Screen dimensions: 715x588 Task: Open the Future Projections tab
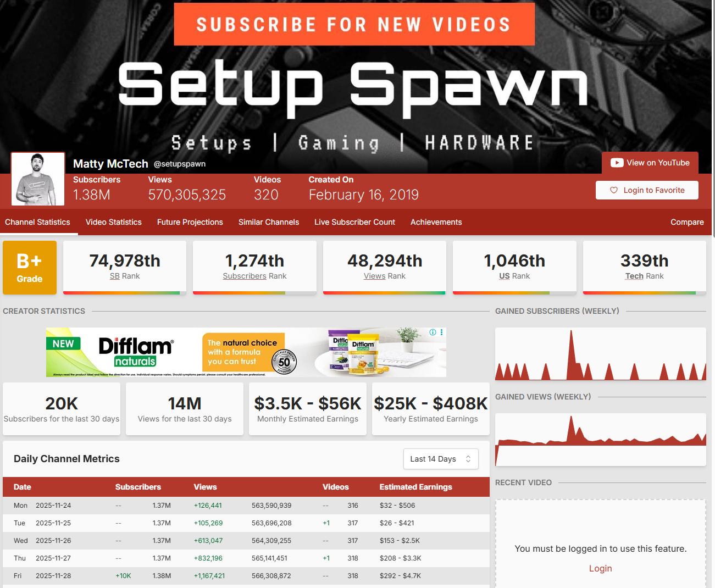[x=190, y=222]
